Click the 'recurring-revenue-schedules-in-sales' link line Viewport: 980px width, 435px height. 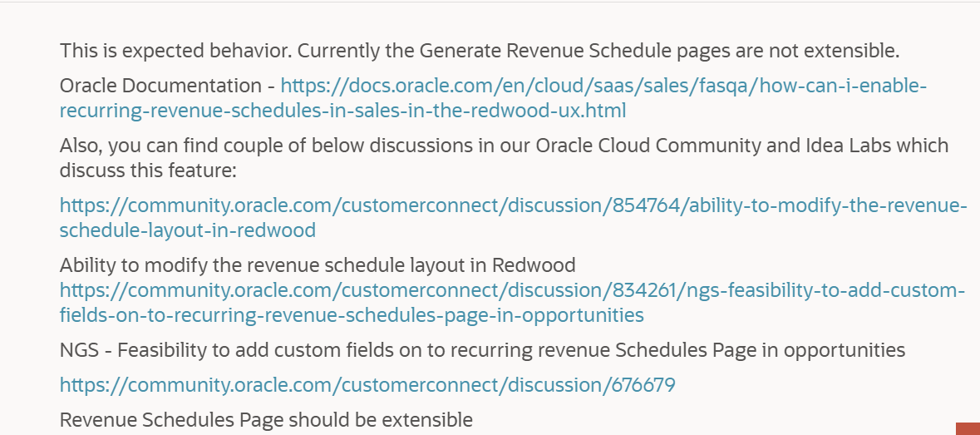pyautogui.click(x=342, y=111)
